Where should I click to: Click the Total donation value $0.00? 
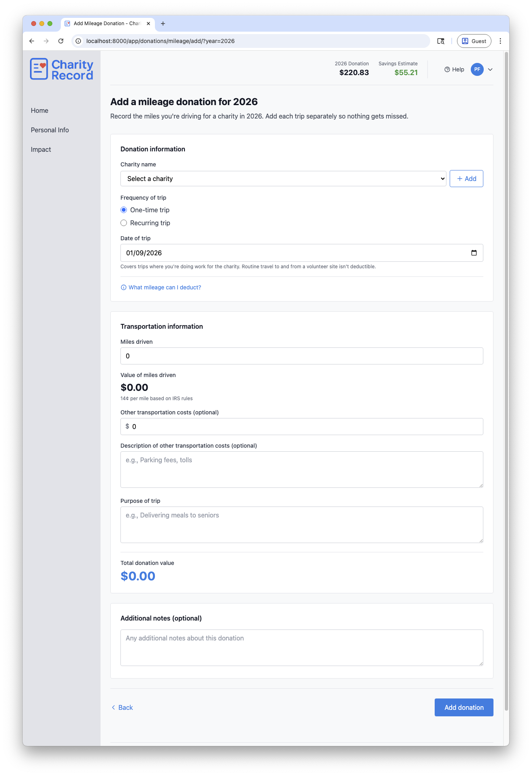point(138,576)
